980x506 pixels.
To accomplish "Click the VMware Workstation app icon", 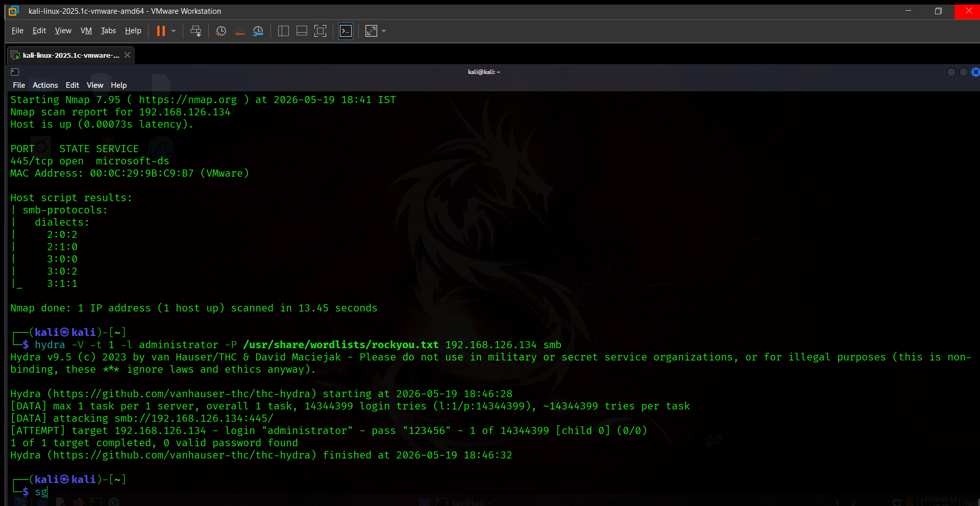I will (x=14, y=11).
